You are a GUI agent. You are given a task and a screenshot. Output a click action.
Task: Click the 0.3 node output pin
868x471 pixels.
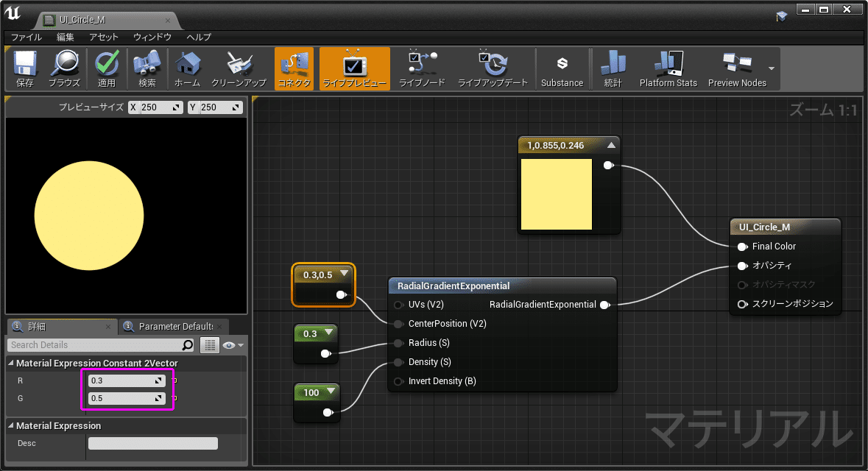pyautogui.click(x=326, y=354)
